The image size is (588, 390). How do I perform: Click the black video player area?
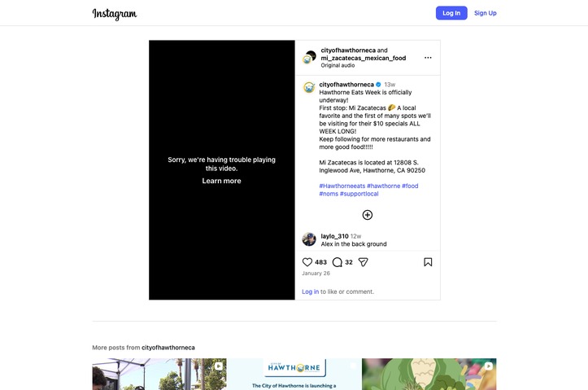(x=222, y=170)
